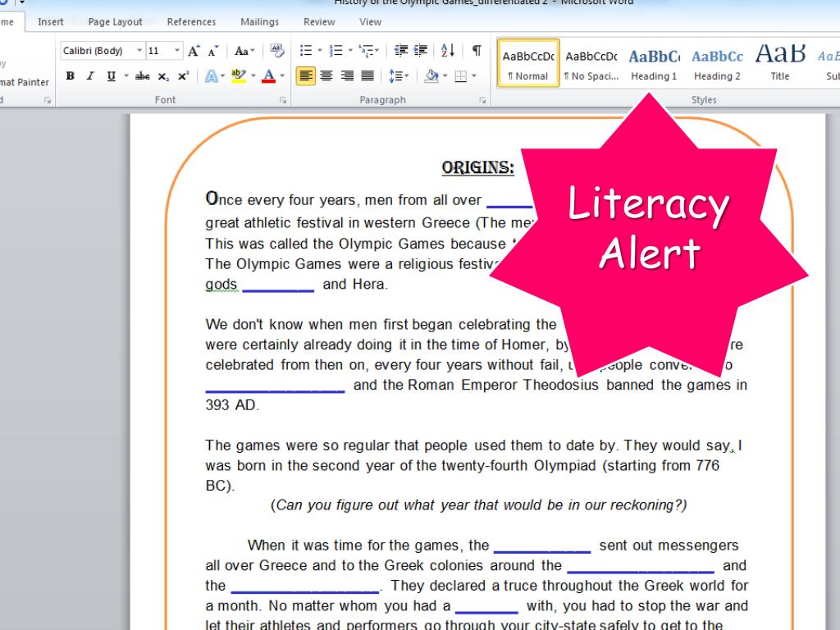This screenshot has width=840, height=630.
Task: Toggle strikethrough text
Action: click(x=143, y=76)
